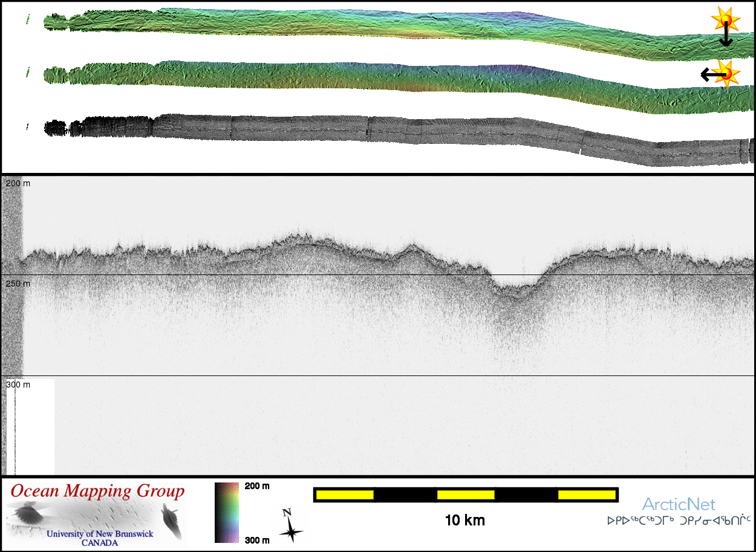Click the right ship silhouette in the logo
The height and width of the screenshot is (552, 756).
171,522
